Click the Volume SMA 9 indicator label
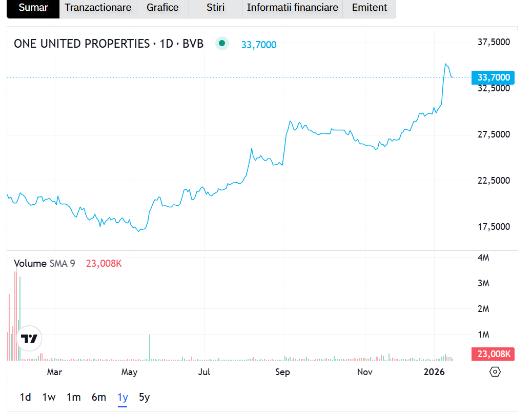The image size is (532, 412). coord(45,264)
